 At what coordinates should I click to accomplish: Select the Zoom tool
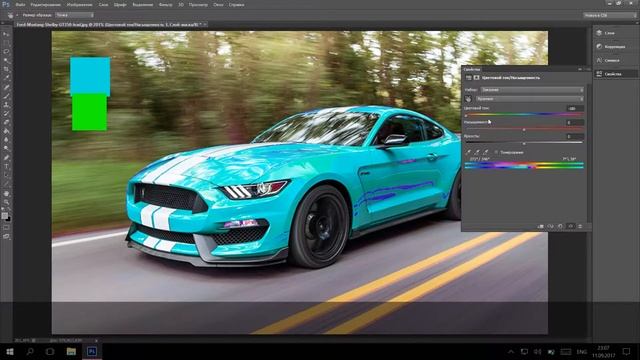6,202
